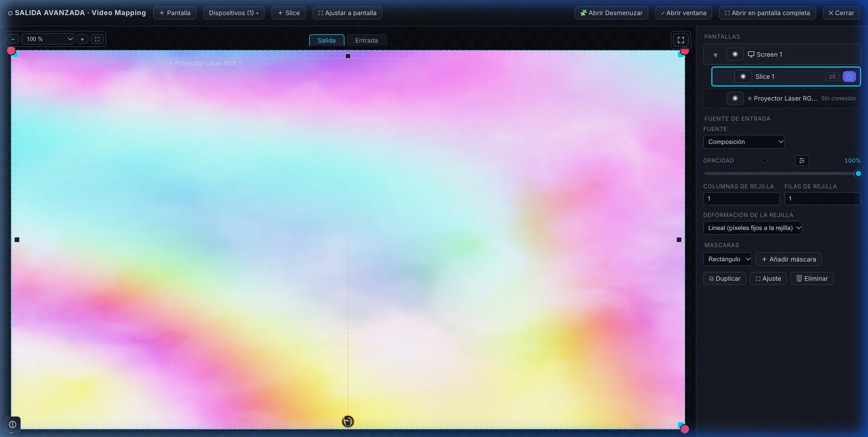Click the + Pantalla button
The width and height of the screenshot is (868, 437).
click(175, 13)
